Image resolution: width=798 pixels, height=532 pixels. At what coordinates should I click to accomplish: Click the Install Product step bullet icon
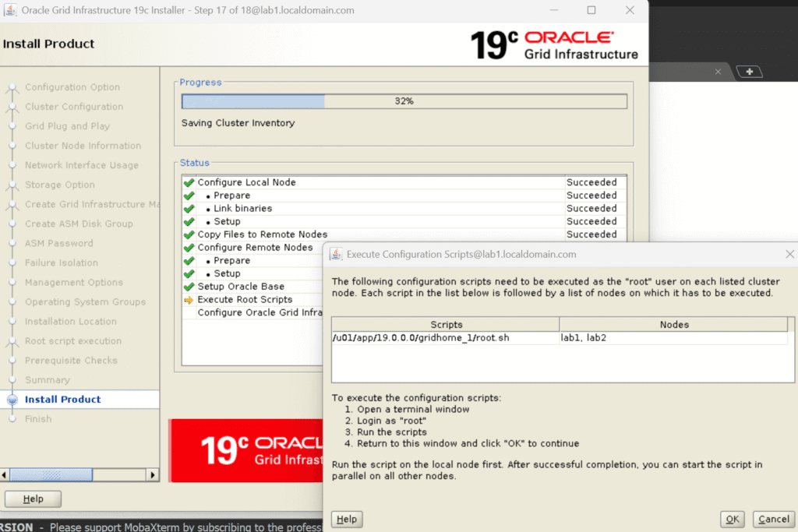click(x=12, y=400)
